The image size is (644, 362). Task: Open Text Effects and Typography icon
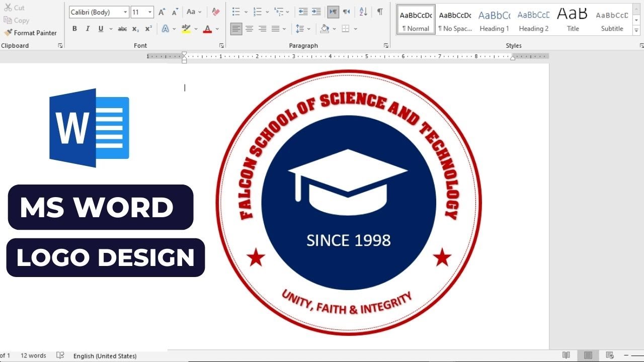(x=166, y=29)
